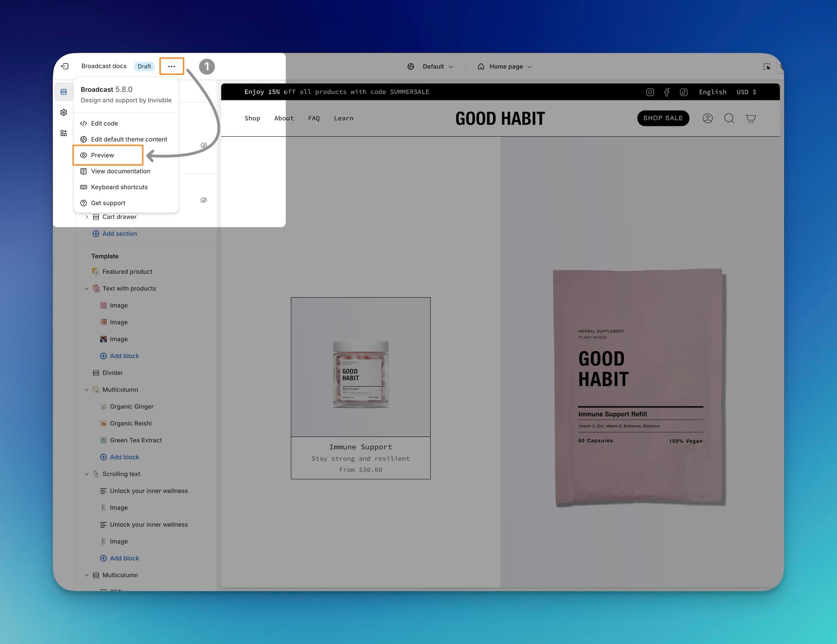Open Theme settings gear icon
Viewport: 837px width, 644px height.
64,112
